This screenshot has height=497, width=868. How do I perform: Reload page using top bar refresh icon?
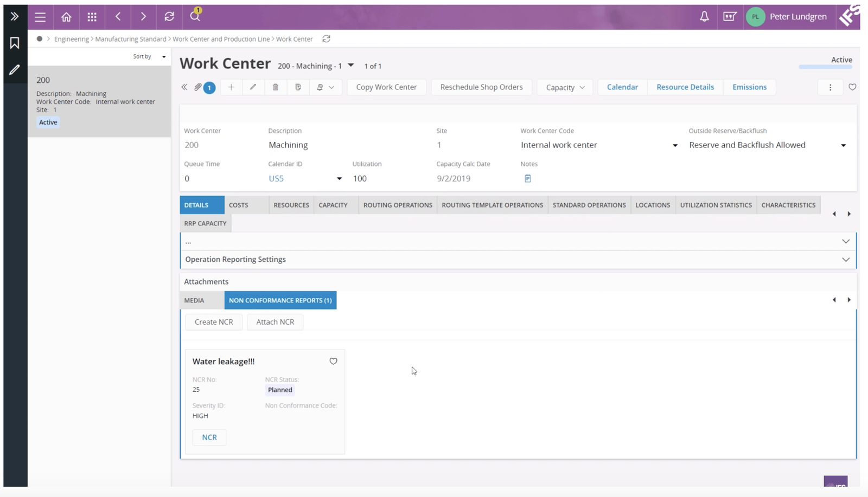[169, 17]
